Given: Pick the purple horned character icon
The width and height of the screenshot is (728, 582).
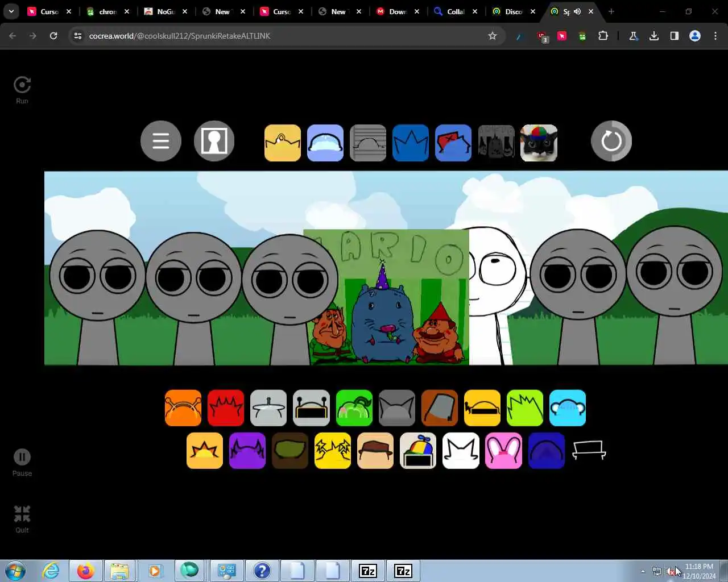Looking at the screenshot, I should point(247,451).
